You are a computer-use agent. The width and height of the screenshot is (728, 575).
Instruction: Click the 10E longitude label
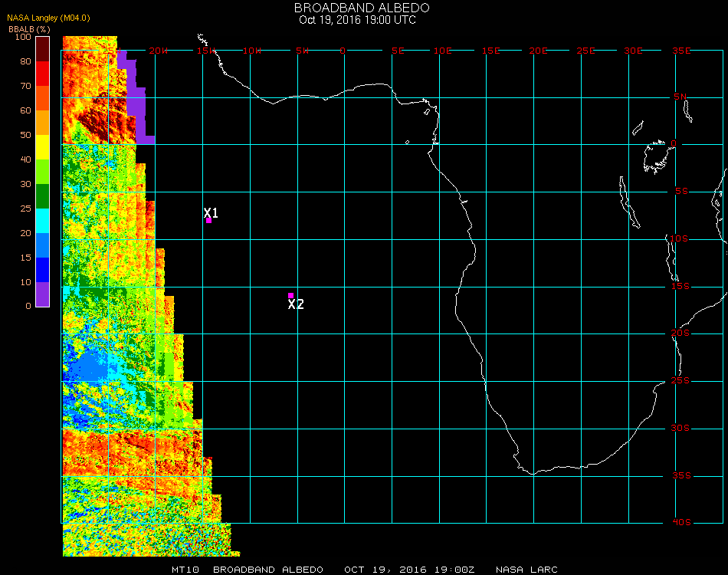tap(443, 51)
